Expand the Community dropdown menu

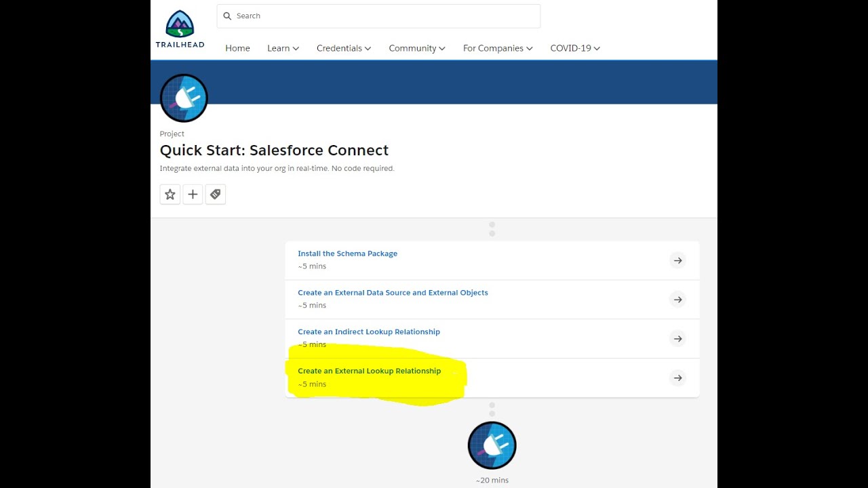tap(417, 48)
